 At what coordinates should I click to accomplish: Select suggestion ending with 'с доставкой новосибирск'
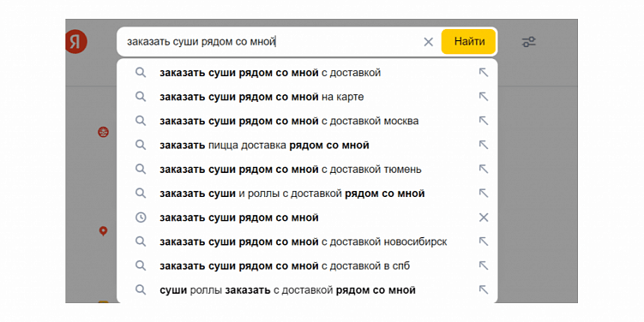click(307, 242)
